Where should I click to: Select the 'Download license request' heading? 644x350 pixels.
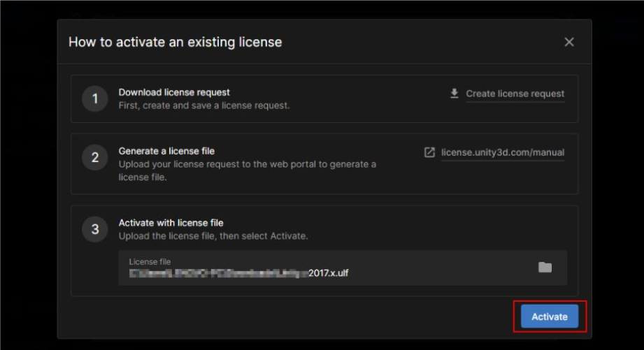click(x=174, y=92)
